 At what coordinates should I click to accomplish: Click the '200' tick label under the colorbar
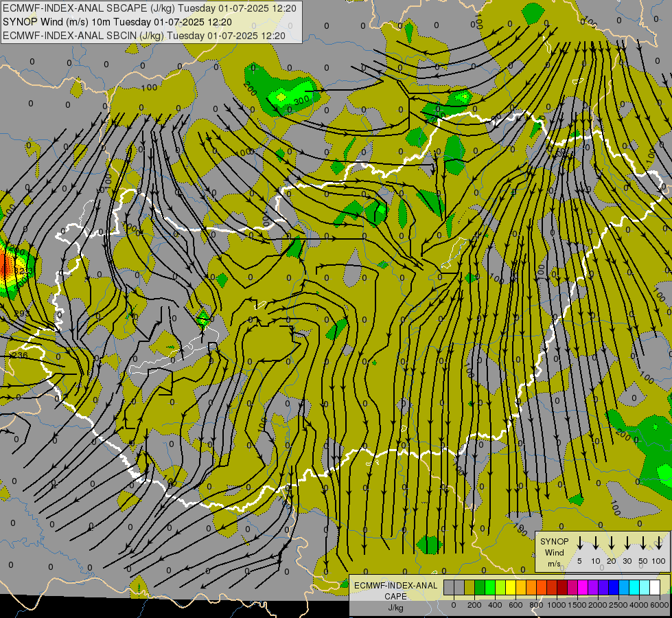click(474, 605)
